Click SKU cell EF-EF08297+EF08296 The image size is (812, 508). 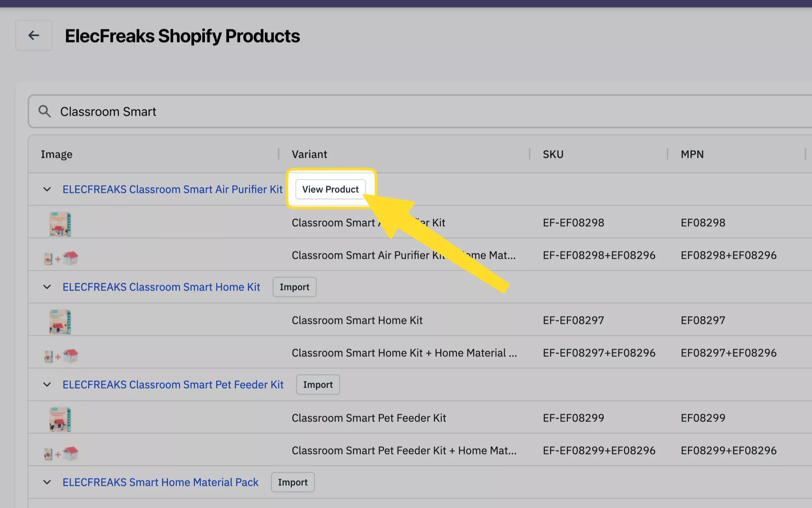click(x=599, y=353)
